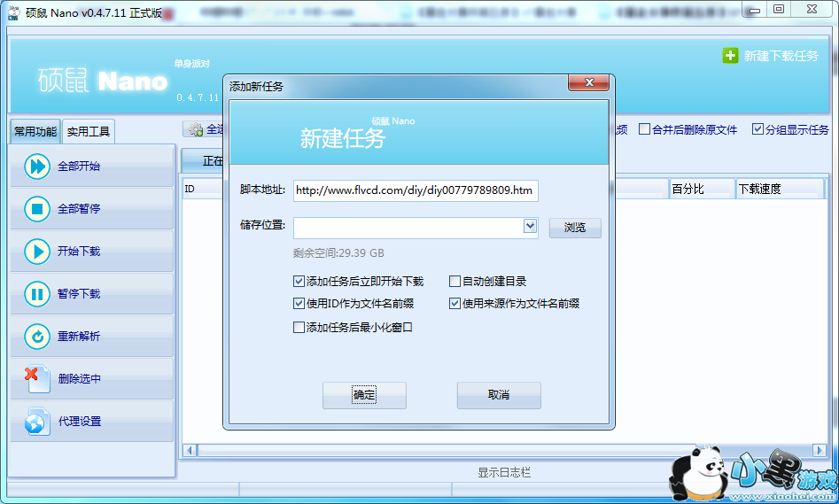Check 合并后删除原文件 option

[x=645, y=129]
